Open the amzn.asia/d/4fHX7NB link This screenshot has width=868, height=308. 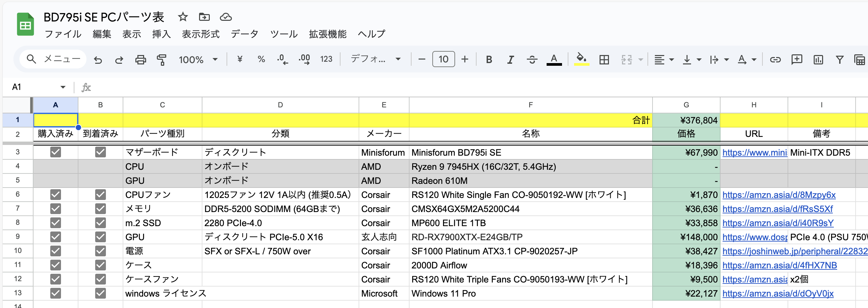[x=780, y=265]
